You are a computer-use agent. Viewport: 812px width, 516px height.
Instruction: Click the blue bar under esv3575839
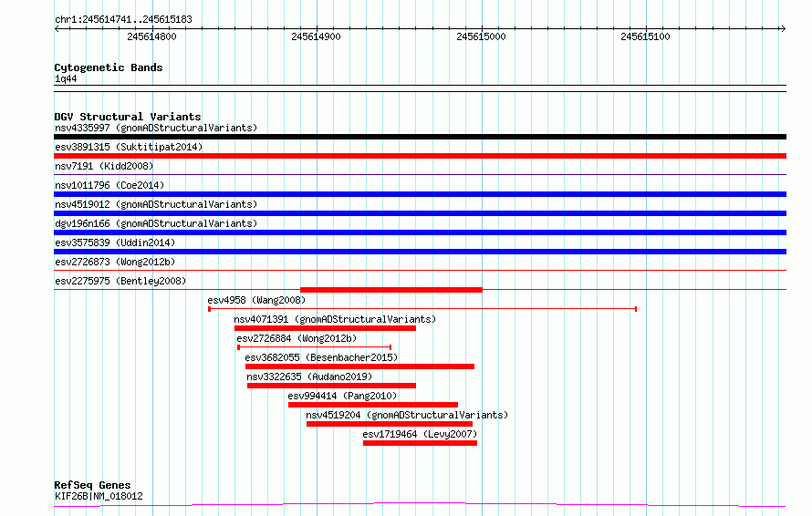tap(420, 252)
